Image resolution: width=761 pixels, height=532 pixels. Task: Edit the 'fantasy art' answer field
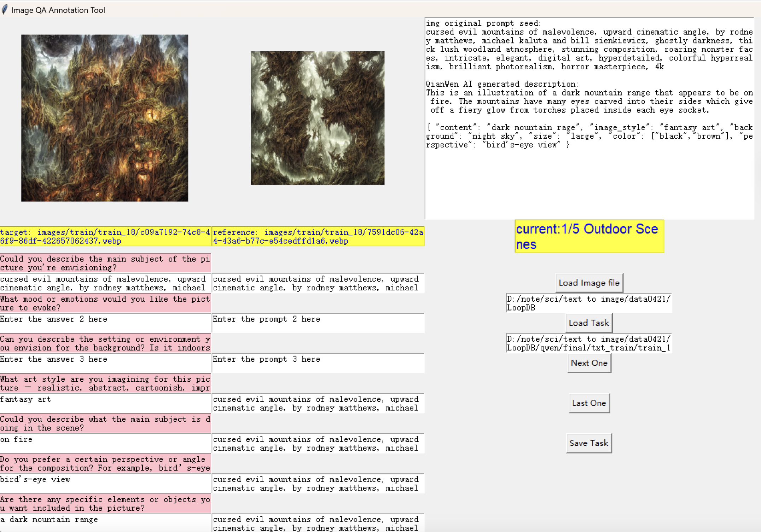[x=105, y=403]
